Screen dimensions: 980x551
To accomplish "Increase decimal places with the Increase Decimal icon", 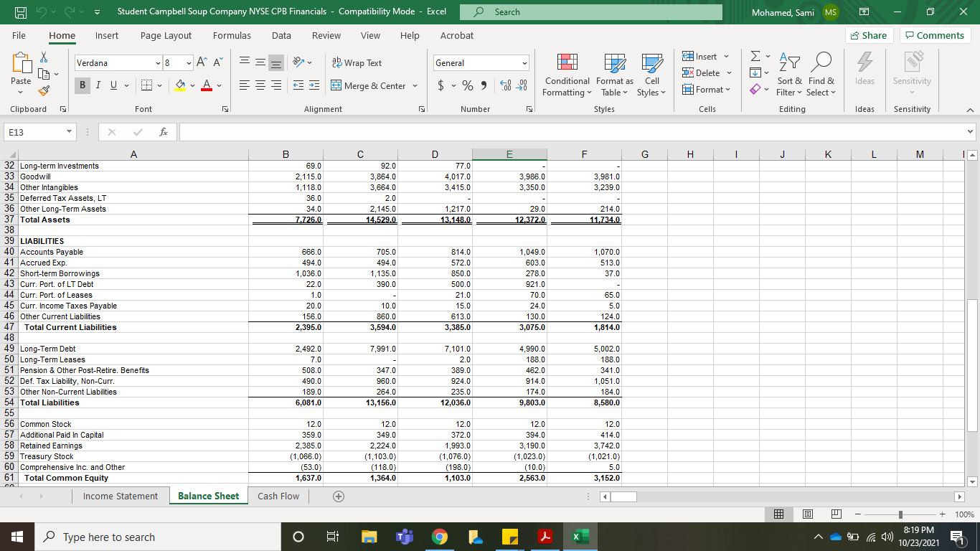I will (x=505, y=85).
